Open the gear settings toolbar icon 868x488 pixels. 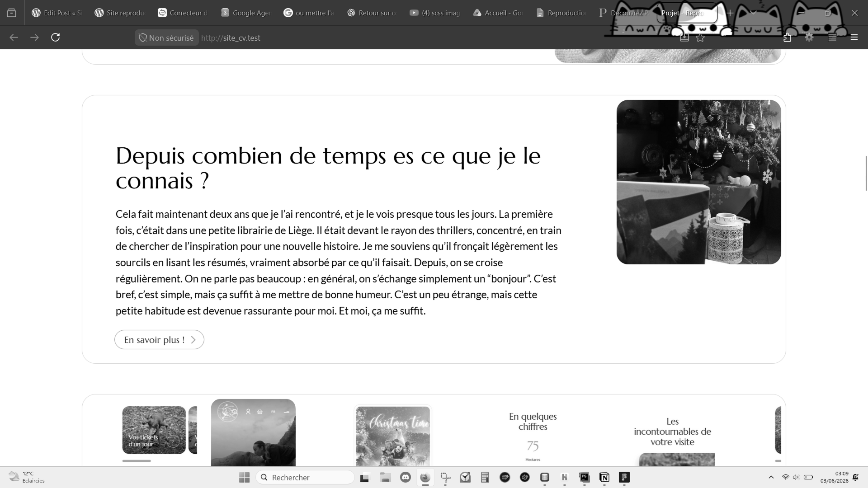point(809,38)
